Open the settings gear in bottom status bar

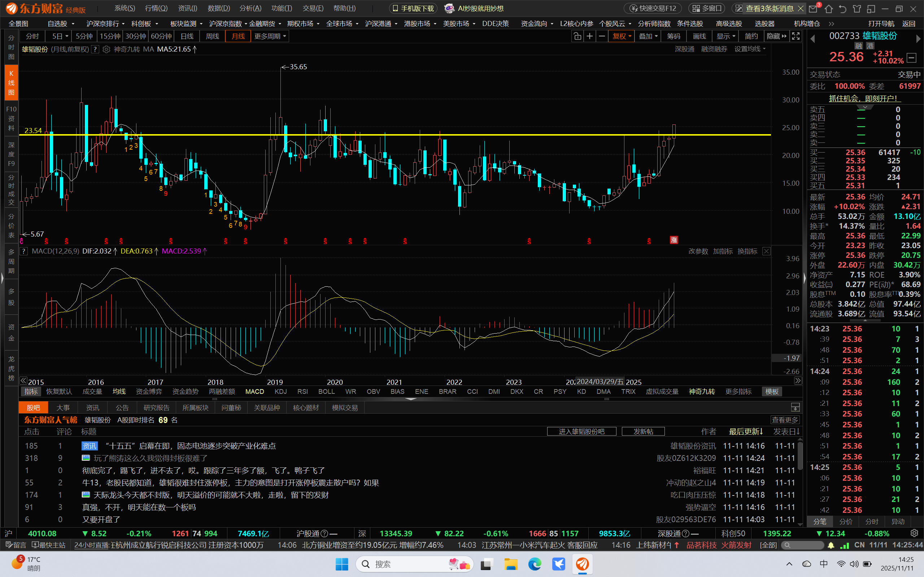(914, 533)
